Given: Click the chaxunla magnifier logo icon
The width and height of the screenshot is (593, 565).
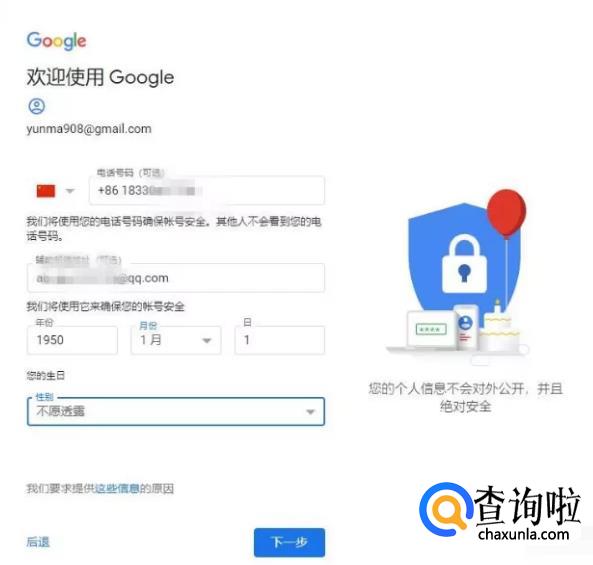Looking at the screenshot, I should click(x=446, y=509).
